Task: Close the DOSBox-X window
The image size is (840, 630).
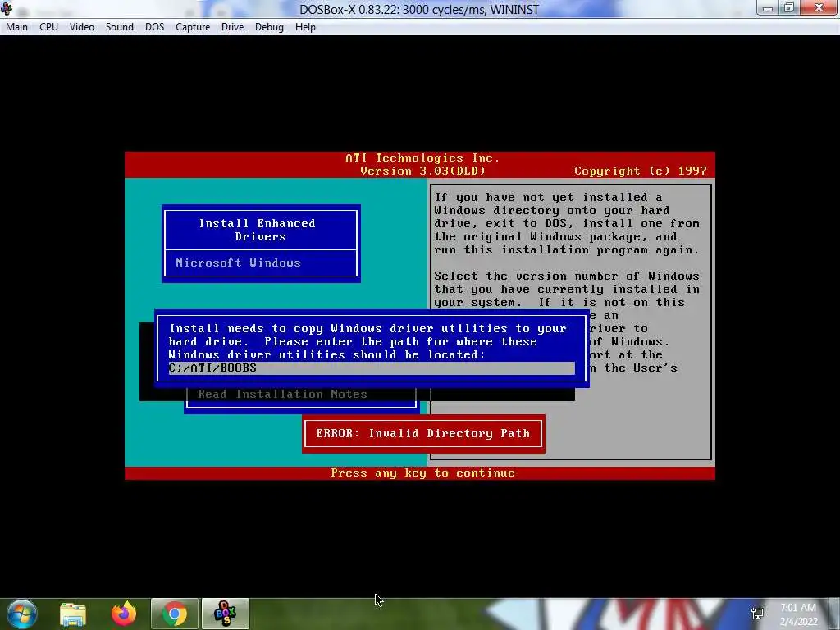Action: pos(819,8)
